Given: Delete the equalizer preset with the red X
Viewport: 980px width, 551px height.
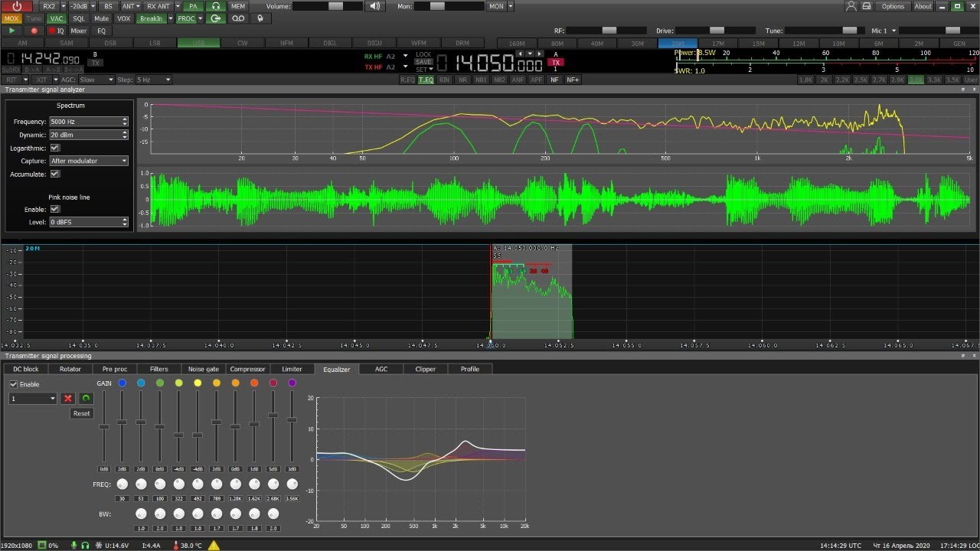Looking at the screenshot, I should 67,398.
